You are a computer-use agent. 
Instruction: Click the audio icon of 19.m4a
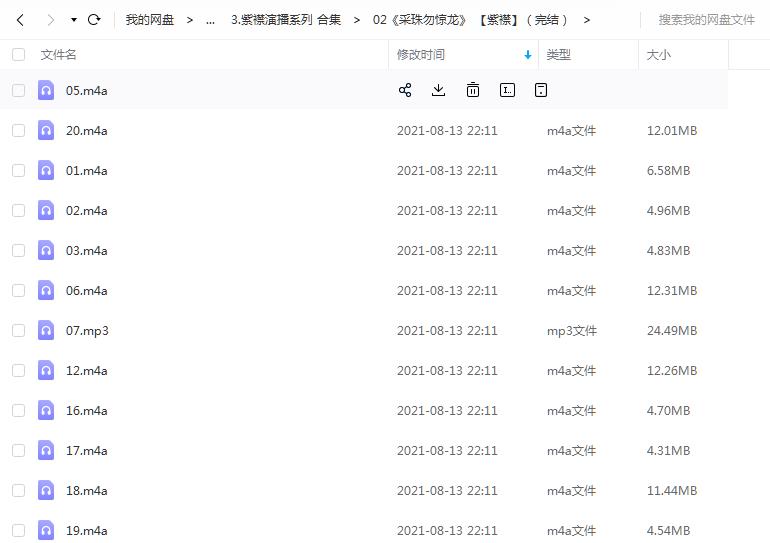46,530
